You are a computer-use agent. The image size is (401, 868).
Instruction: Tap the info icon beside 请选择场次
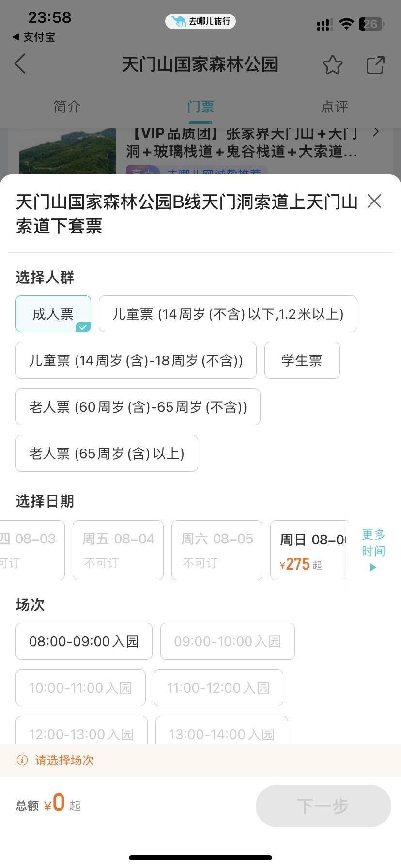(22, 760)
